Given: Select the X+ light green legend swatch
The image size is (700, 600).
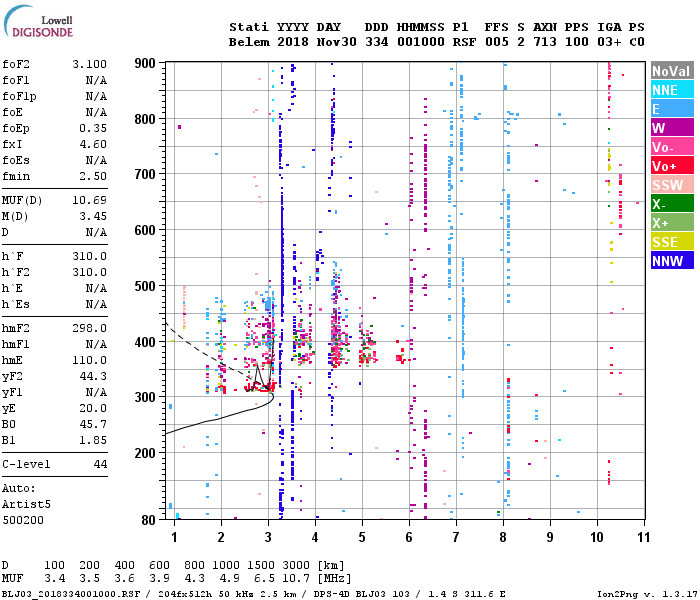Looking at the screenshot, I should coord(672,223).
